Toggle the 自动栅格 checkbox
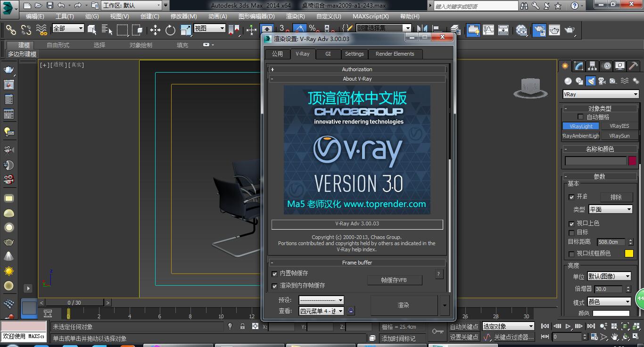 click(580, 116)
